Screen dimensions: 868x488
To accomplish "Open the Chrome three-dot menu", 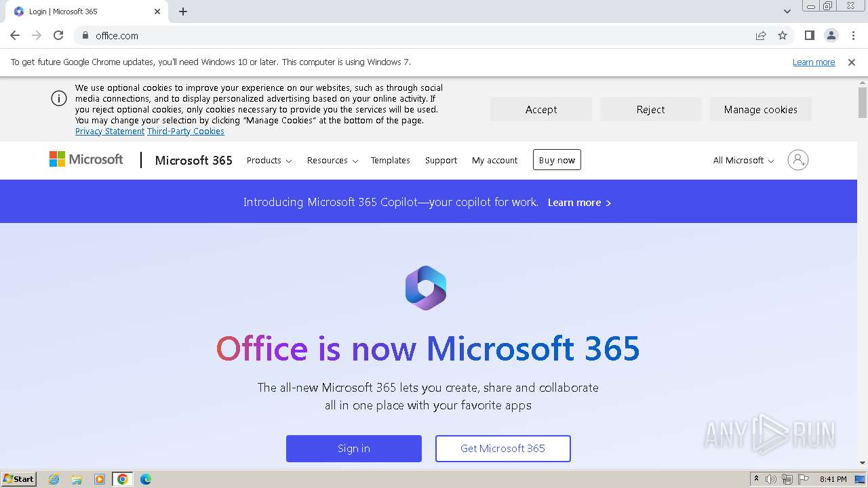I will click(853, 35).
